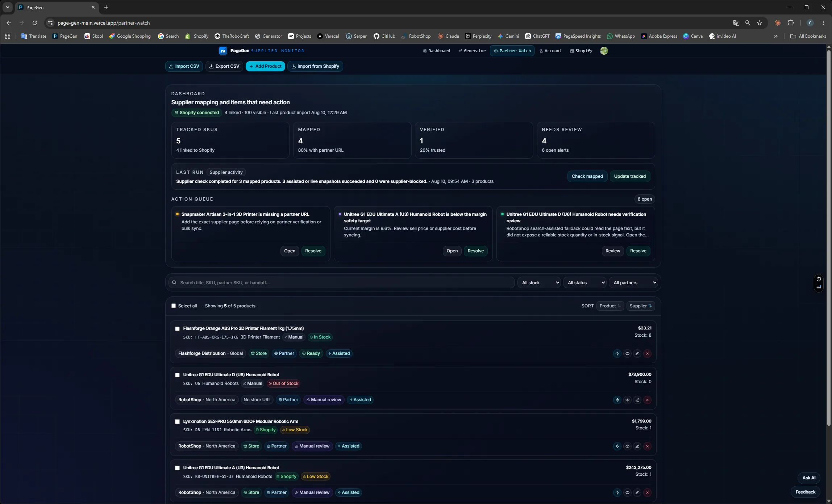Click the Check mapped button
Viewport: 832px width, 504px height.
587,176
